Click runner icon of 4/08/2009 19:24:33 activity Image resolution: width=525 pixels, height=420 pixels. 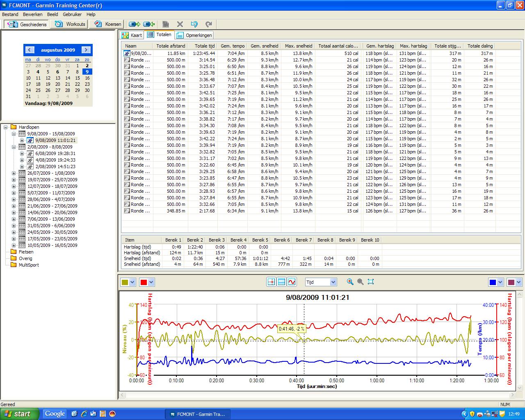coord(30,160)
